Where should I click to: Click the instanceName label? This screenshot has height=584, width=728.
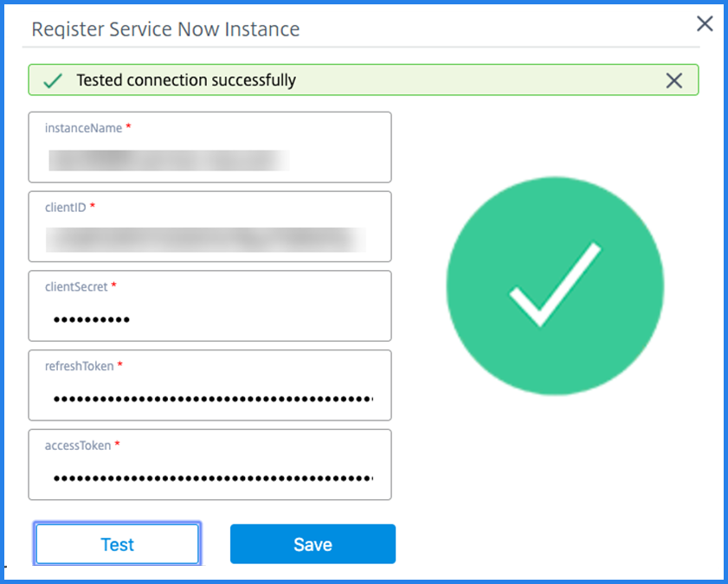(x=84, y=128)
